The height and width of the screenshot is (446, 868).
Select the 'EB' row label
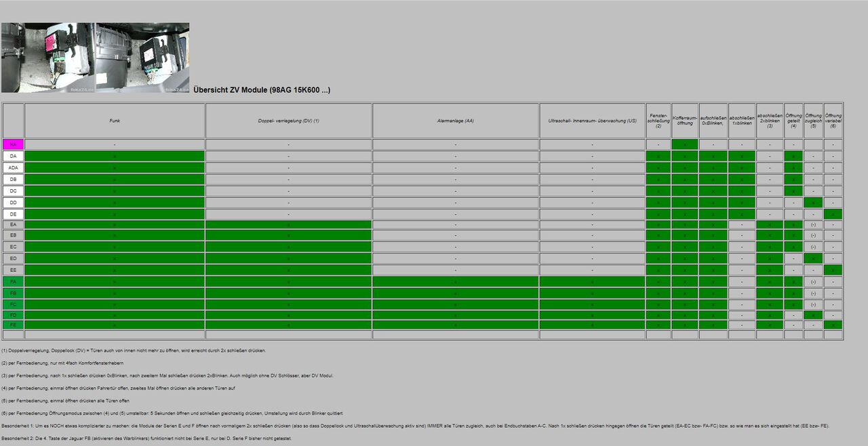pyautogui.click(x=14, y=235)
